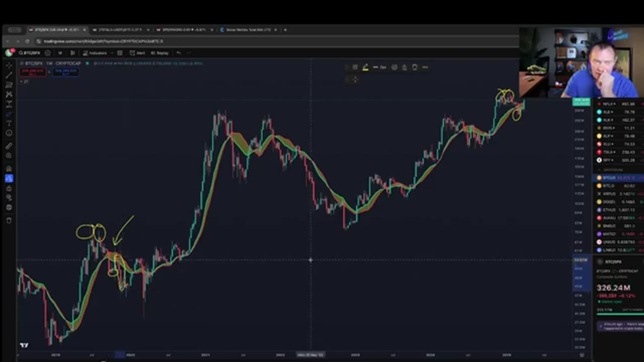This screenshot has height=362, width=644.
Task: Open the Fibonacci tools group
Action: point(9,84)
